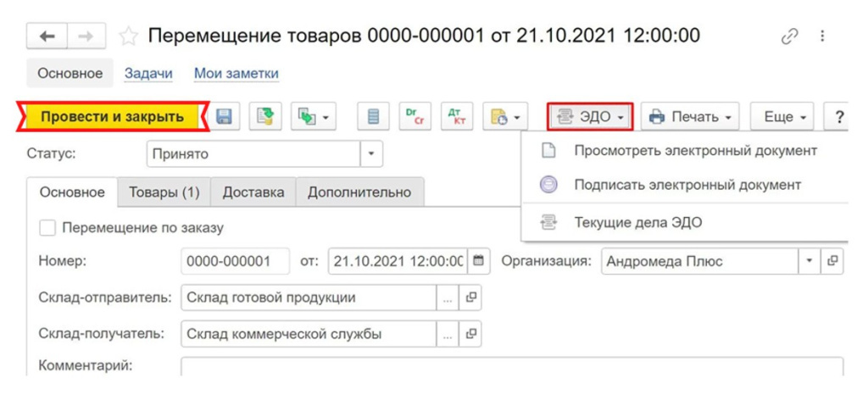This screenshot has width=868, height=395.
Task: Go forward with the right arrow button
Action: click(x=87, y=37)
